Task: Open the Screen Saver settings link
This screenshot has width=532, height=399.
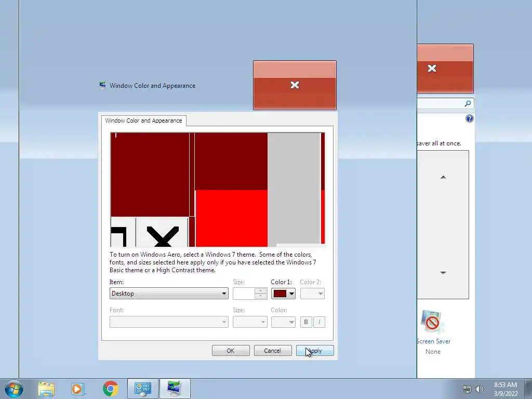Action: click(434, 341)
